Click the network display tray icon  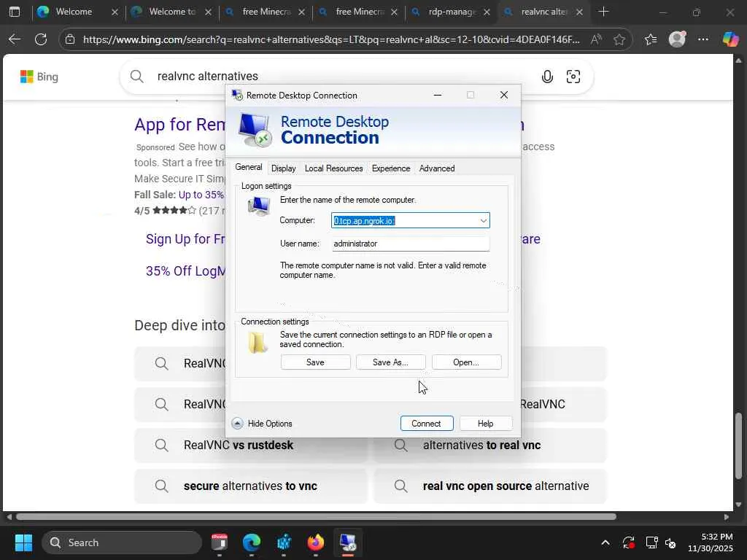pos(651,542)
